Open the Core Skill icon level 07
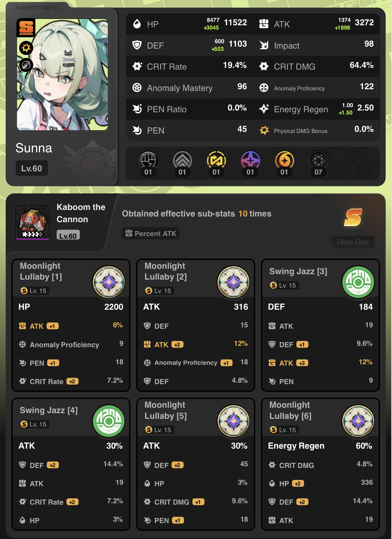This screenshot has width=392, height=539. pos(318,161)
